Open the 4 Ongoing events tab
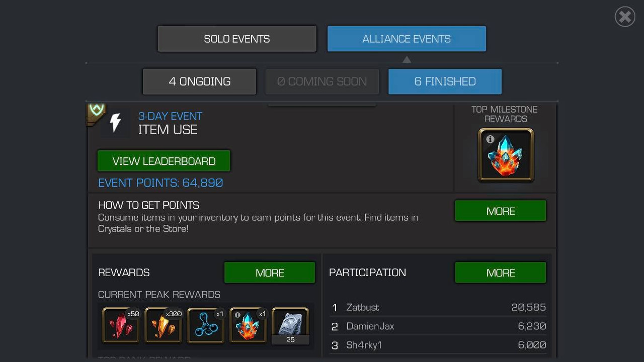The height and width of the screenshot is (362, 644). (200, 81)
